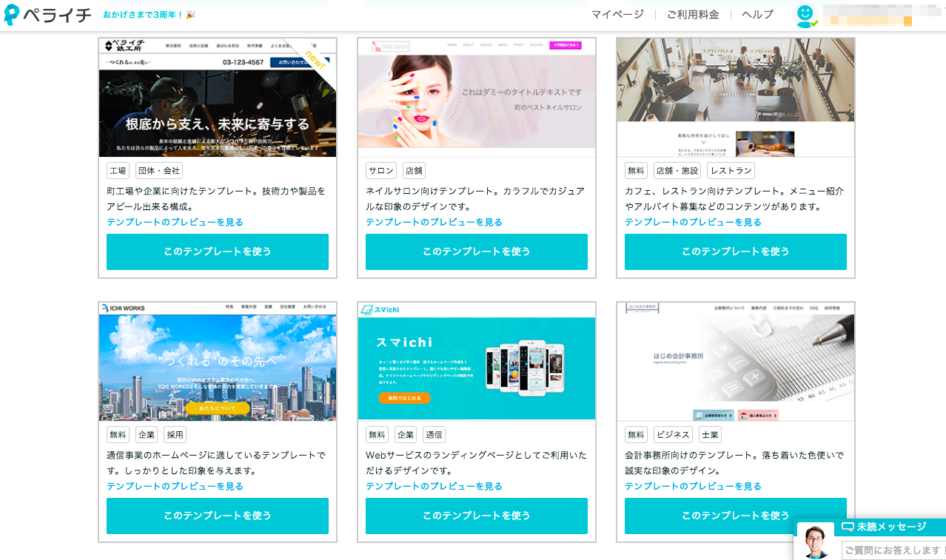Screen dimensions: 946x560
Task: Open マイページ in top navigation
Action: pos(617,15)
